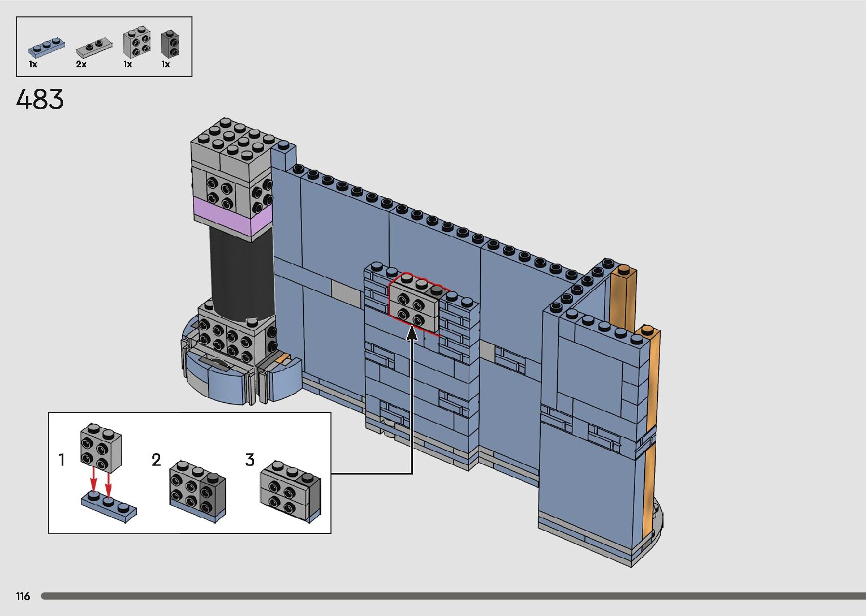Click the step number 483

point(40,100)
